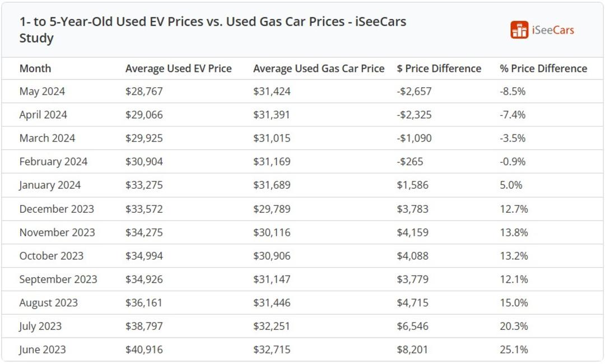The width and height of the screenshot is (605, 364).
Task: Click the Average Used EV Price header
Action: (x=179, y=69)
